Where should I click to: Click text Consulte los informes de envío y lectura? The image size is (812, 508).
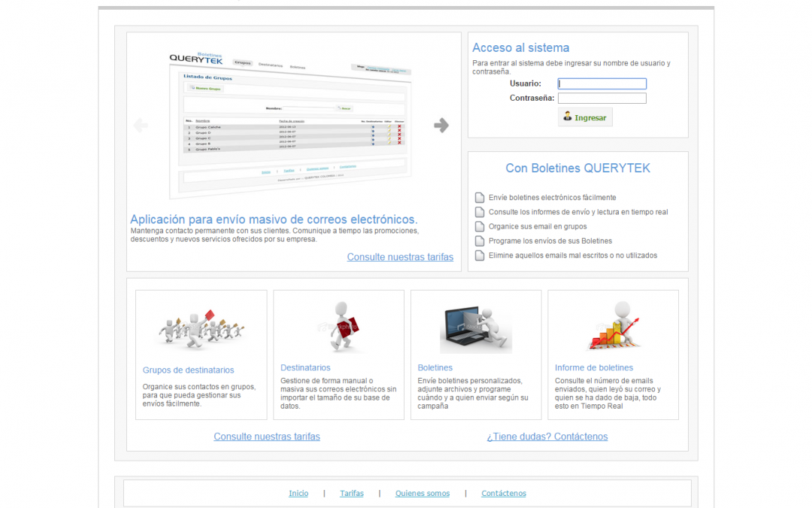(578, 212)
